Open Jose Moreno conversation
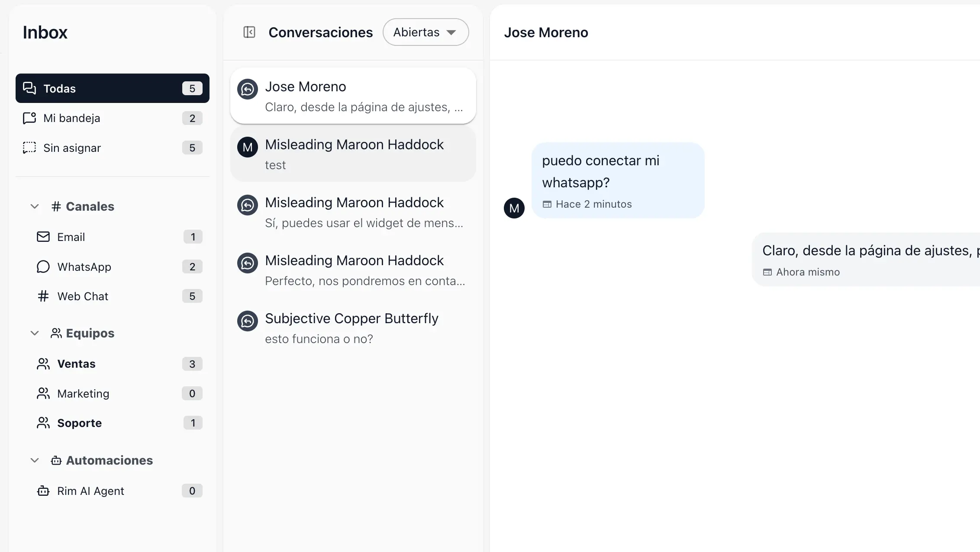The height and width of the screenshot is (552, 980). 353,96
